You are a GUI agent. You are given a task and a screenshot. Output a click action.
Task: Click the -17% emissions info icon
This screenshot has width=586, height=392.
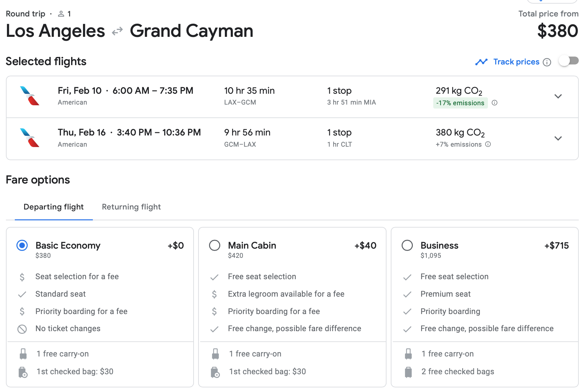494,103
